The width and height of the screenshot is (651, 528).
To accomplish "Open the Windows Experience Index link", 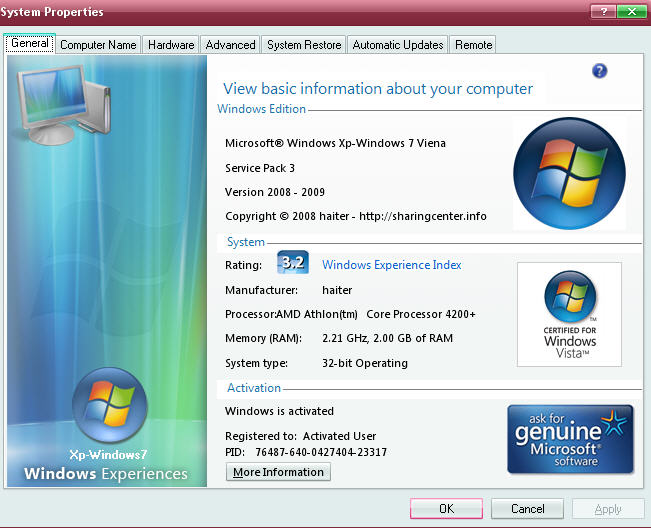I will (x=392, y=265).
